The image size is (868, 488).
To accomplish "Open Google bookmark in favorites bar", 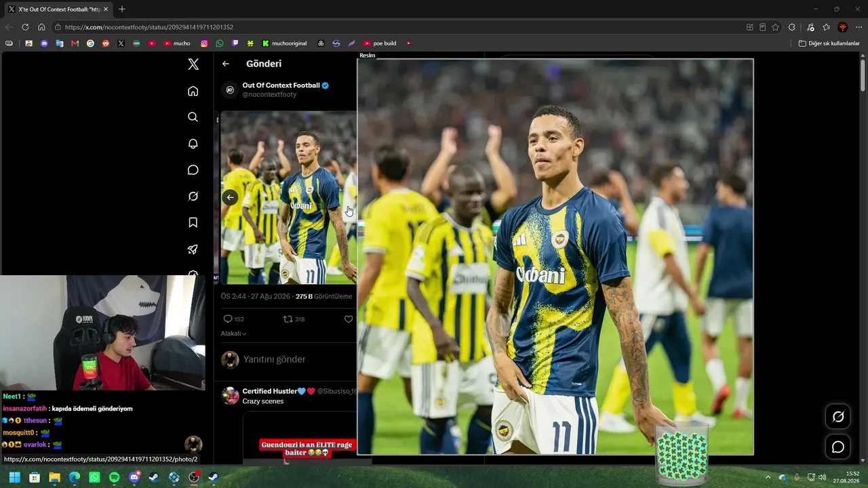I will pyautogui.click(x=90, y=43).
